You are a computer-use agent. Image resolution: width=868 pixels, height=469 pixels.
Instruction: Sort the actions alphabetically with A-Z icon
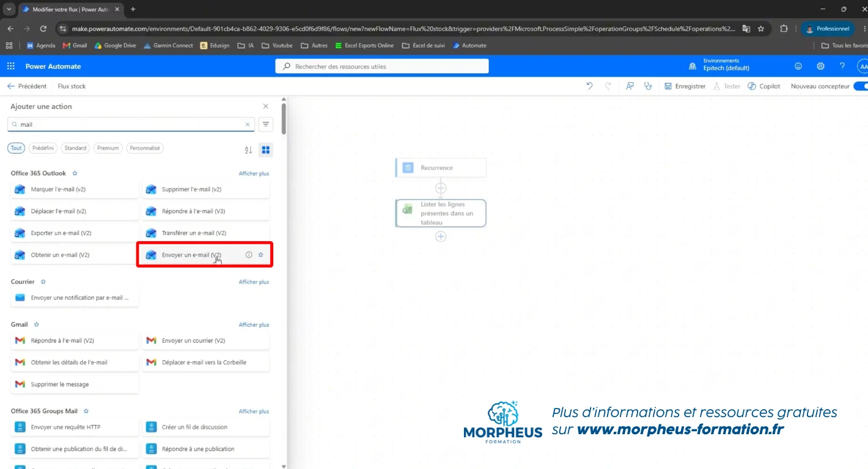(248, 150)
